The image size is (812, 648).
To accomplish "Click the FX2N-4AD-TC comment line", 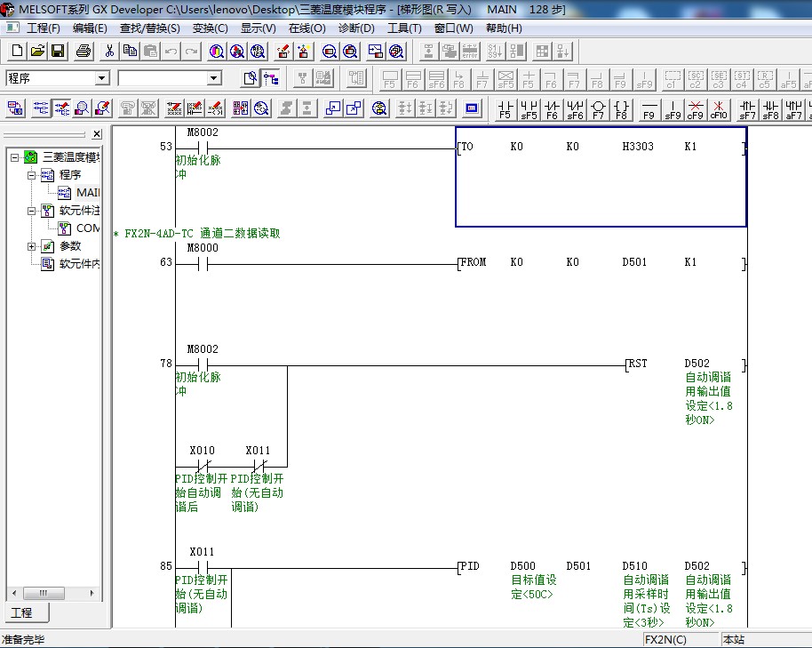I will [x=197, y=234].
